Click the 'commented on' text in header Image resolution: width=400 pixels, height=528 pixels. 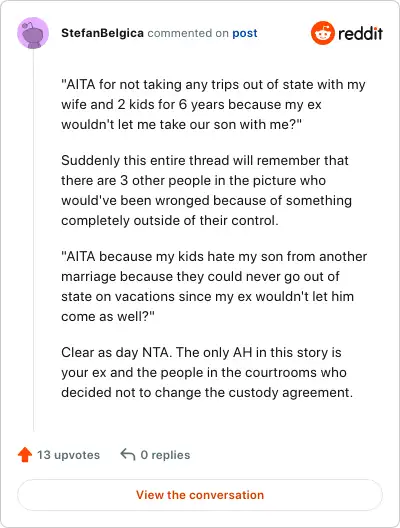coord(188,33)
